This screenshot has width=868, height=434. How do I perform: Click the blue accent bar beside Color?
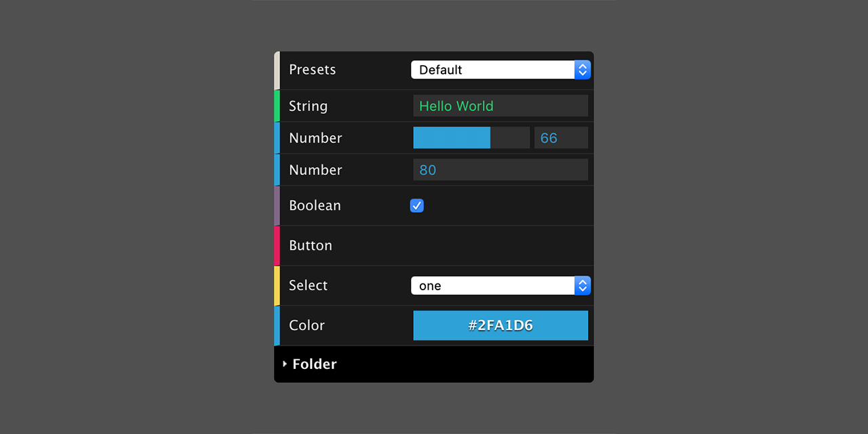click(278, 325)
